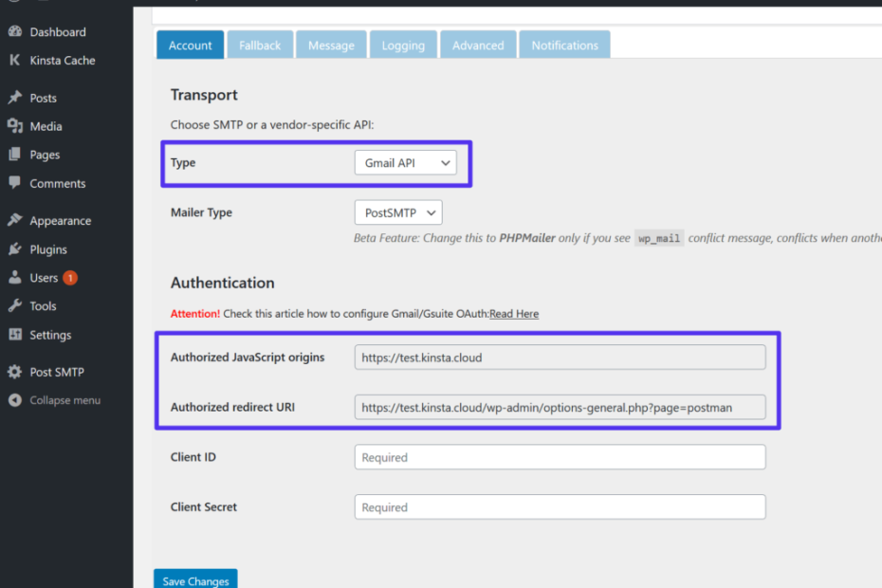Click the Save Changes button

click(x=195, y=579)
